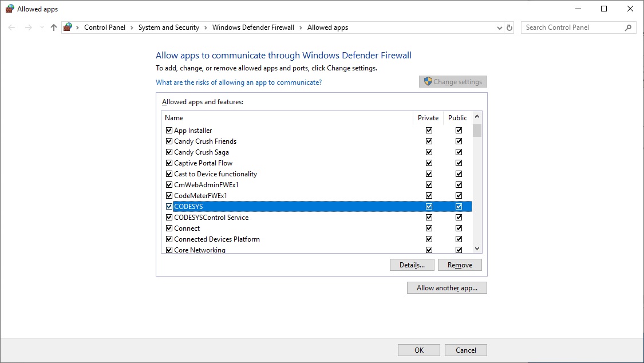This screenshot has width=644, height=363.
Task: Uncheck CmWebAdminFWEx1 Private checkbox
Action: coord(429,185)
